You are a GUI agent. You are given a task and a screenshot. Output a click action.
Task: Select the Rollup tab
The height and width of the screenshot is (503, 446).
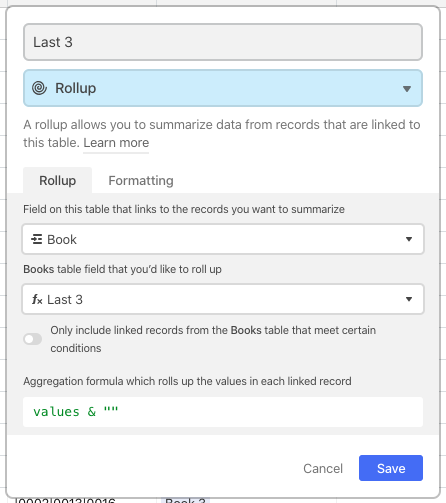pyautogui.click(x=58, y=181)
